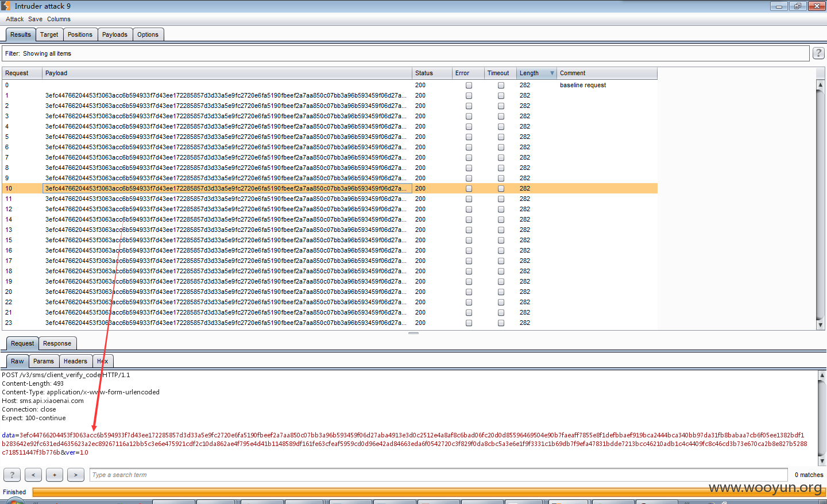Click the Host header line sms.api.xiaoenai.com
Viewport: 827px width, 504px height.
(42, 401)
